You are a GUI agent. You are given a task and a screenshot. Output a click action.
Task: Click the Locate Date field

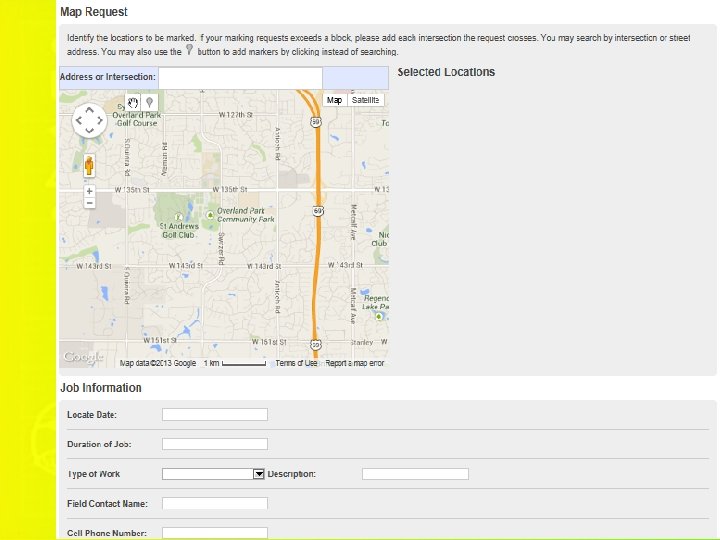click(x=215, y=415)
